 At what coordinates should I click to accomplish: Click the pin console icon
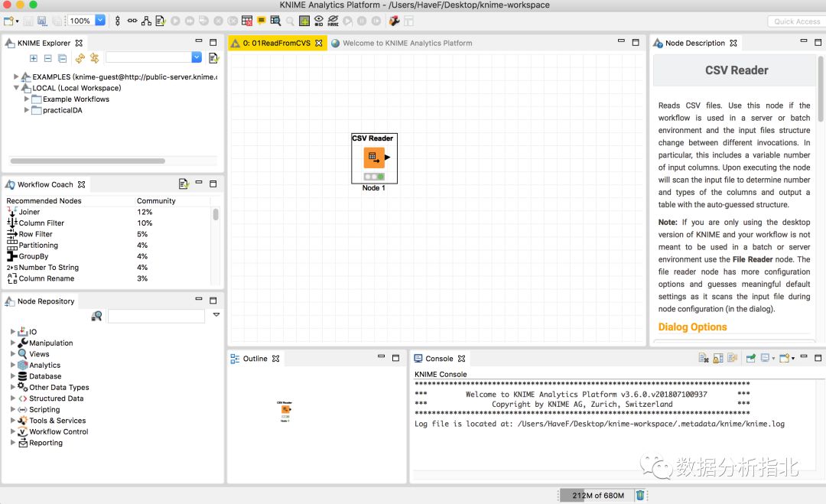click(751, 358)
